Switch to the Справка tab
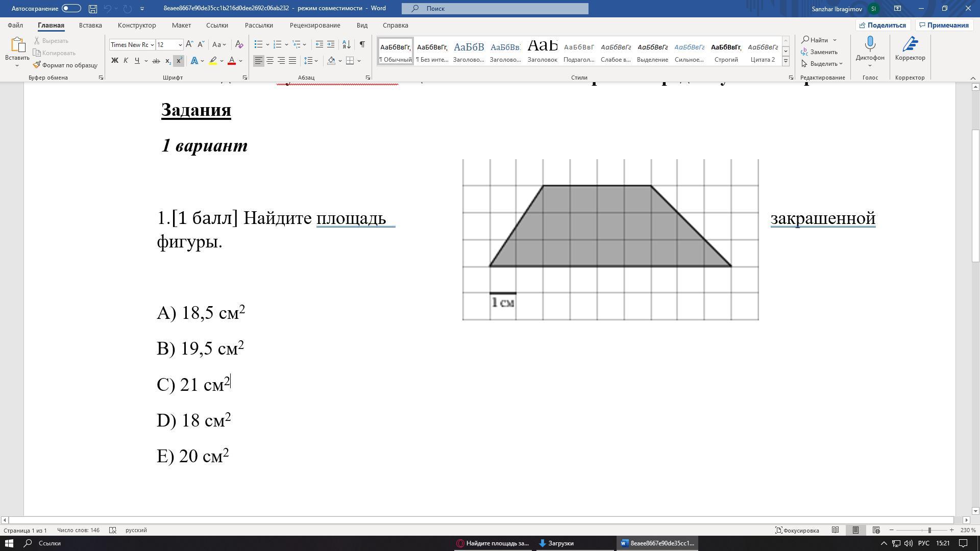This screenshot has height=551, width=980. pyautogui.click(x=396, y=25)
